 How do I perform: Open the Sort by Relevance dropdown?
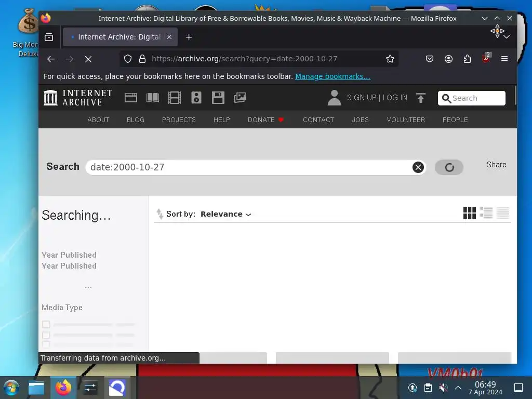[x=225, y=214]
